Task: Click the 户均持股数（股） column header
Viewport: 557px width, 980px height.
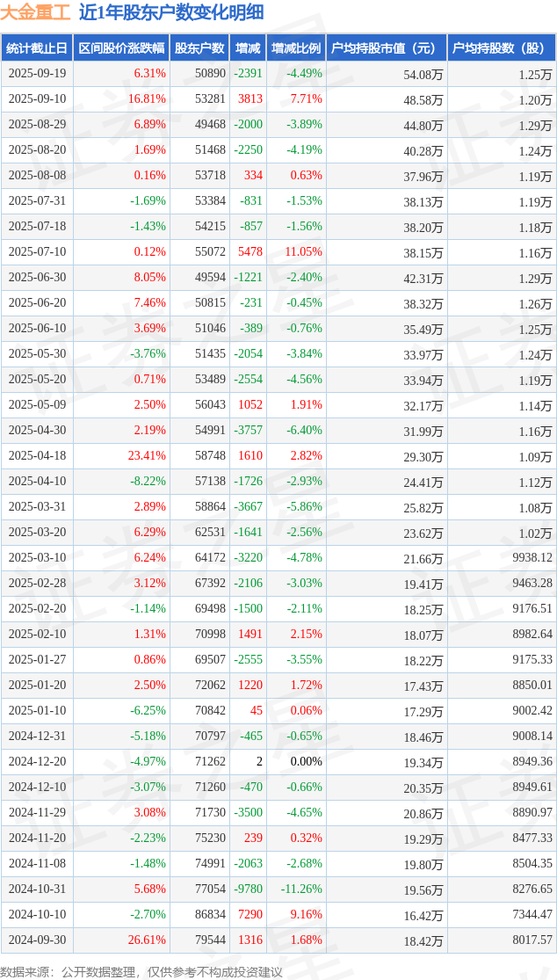Action: [501, 48]
